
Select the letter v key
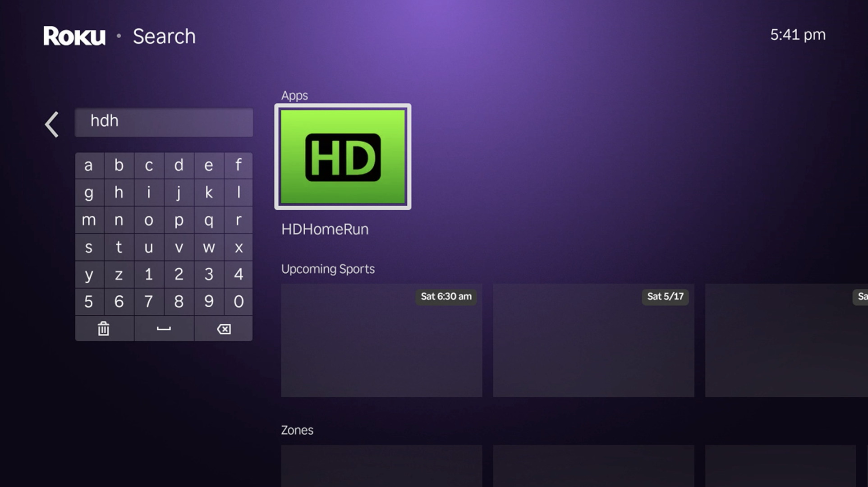pyautogui.click(x=179, y=247)
